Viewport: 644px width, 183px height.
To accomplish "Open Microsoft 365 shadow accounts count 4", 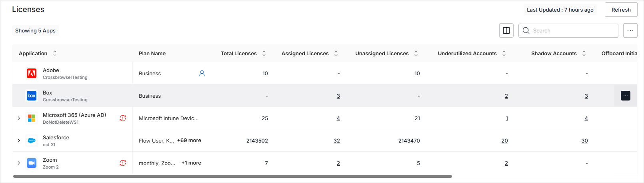I will point(586,118).
